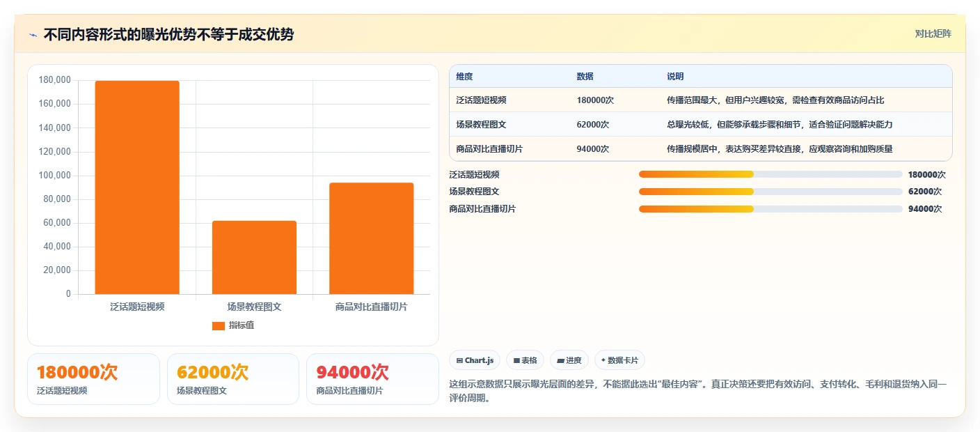This screenshot has height=432, width=980.
Task: Click the 场景教程图文 bar in the chart
Action: click(254, 257)
